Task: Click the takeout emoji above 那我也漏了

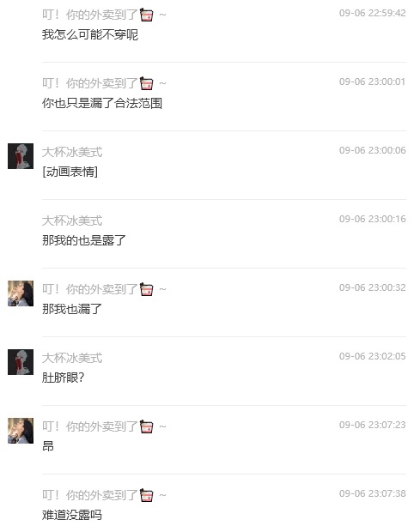Action: coord(146,289)
